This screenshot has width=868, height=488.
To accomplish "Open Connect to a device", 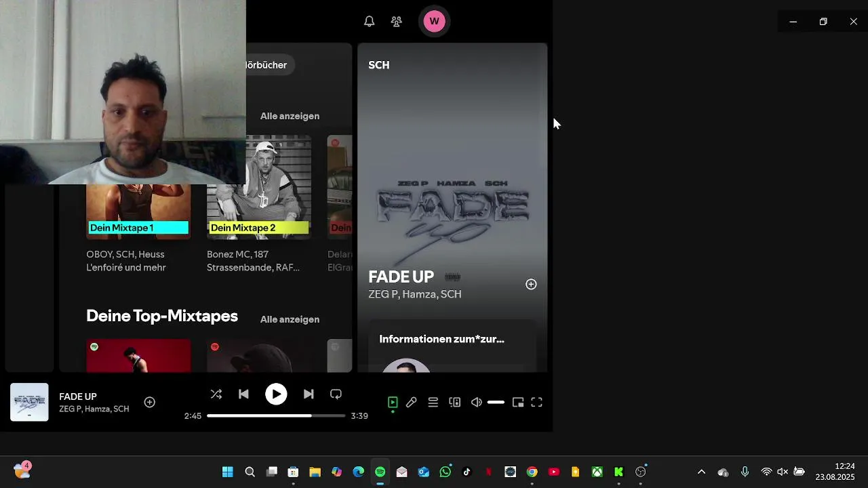I will [455, 403].
